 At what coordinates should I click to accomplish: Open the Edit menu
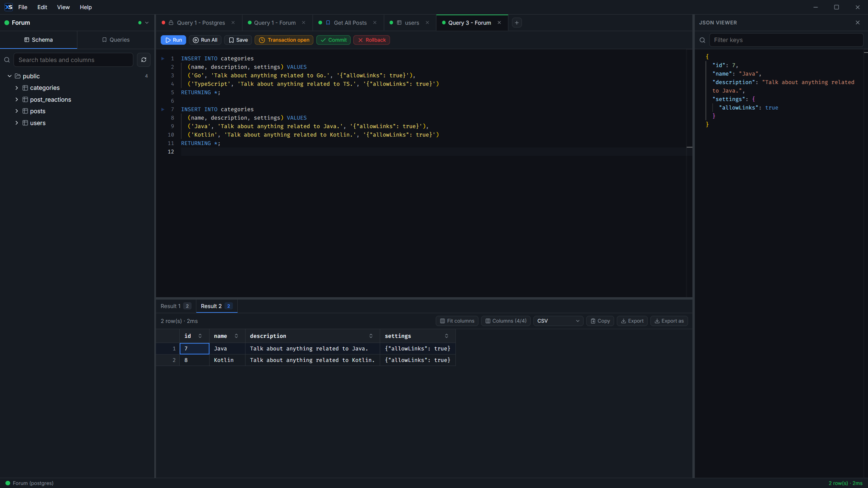pyautogui.click(x=42, y=7)
